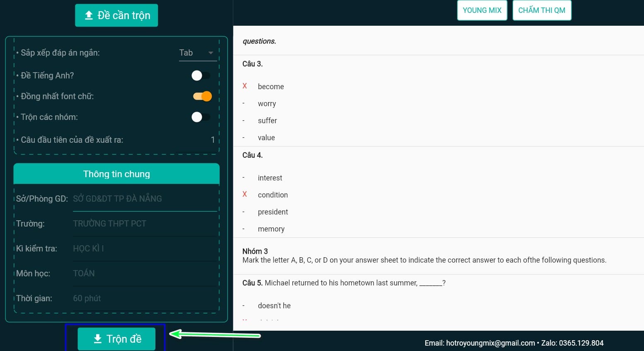Click the support email address in footer
The height and width of the screenshot is (351, 644).
tap(490, 343)
